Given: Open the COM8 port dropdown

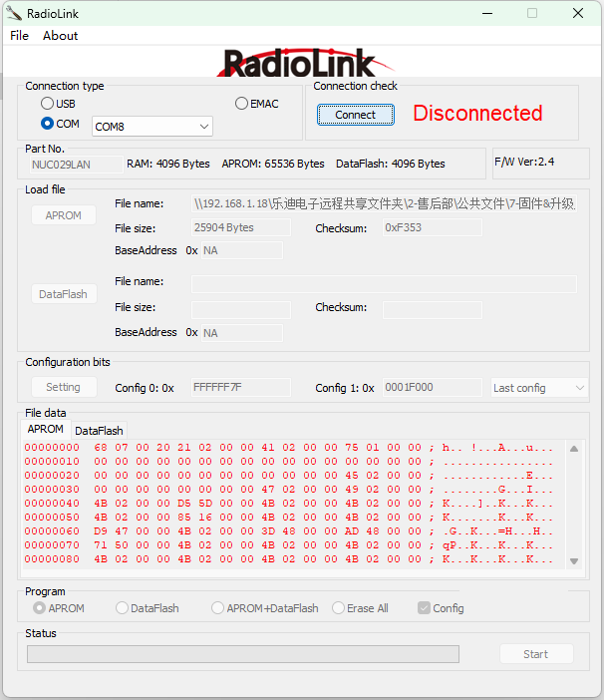Looking at the screenshot, I should (152, 127).
